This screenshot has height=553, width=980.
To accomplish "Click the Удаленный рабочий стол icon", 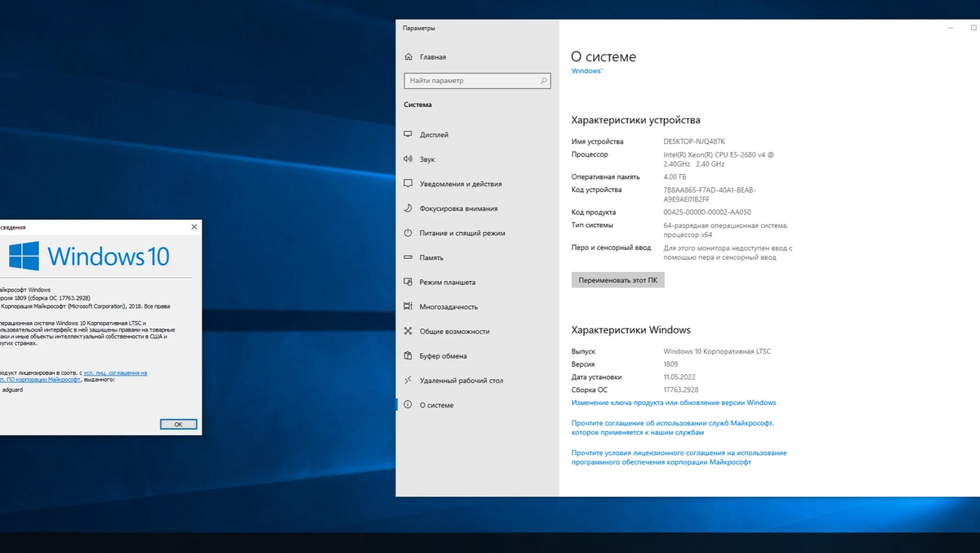I will (x=408, y=380).
